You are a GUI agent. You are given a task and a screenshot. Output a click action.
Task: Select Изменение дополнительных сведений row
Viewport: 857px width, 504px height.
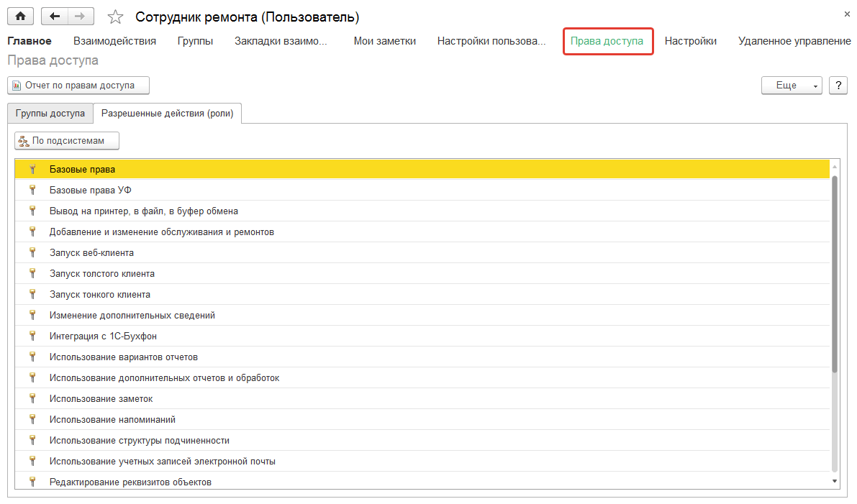[x=422, y=315]
